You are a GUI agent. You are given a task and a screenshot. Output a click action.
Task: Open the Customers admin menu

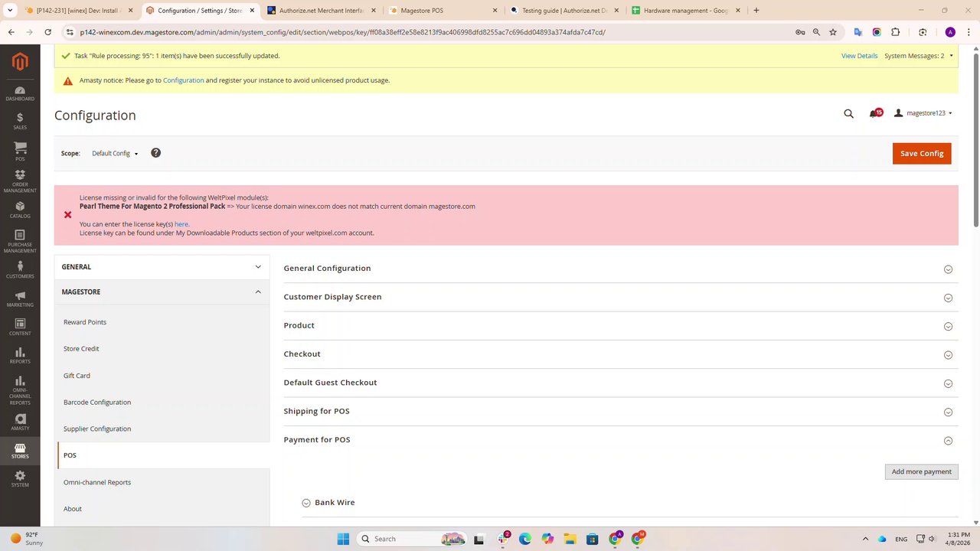(x=20, y=270)
